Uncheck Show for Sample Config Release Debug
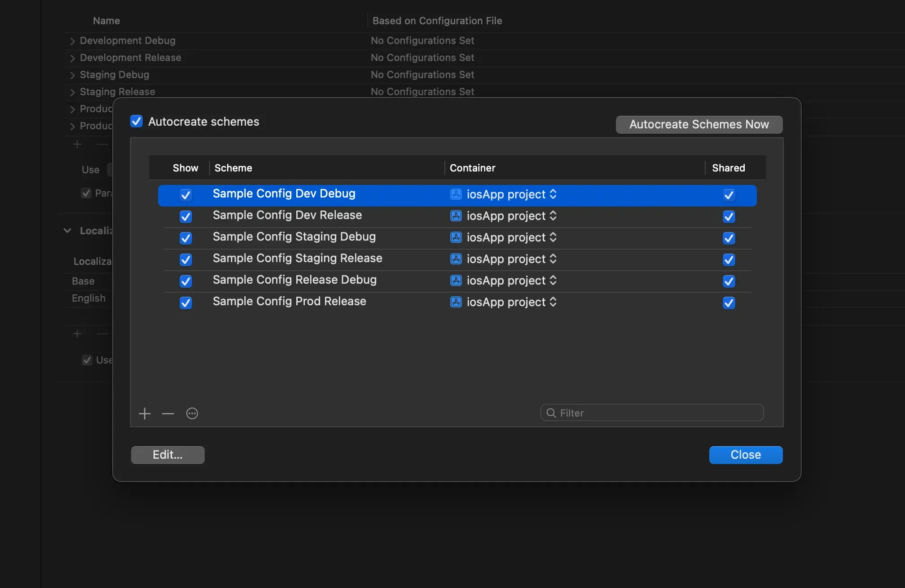The height and width of the screenshot is (588, 905). [x=186, y=281]
